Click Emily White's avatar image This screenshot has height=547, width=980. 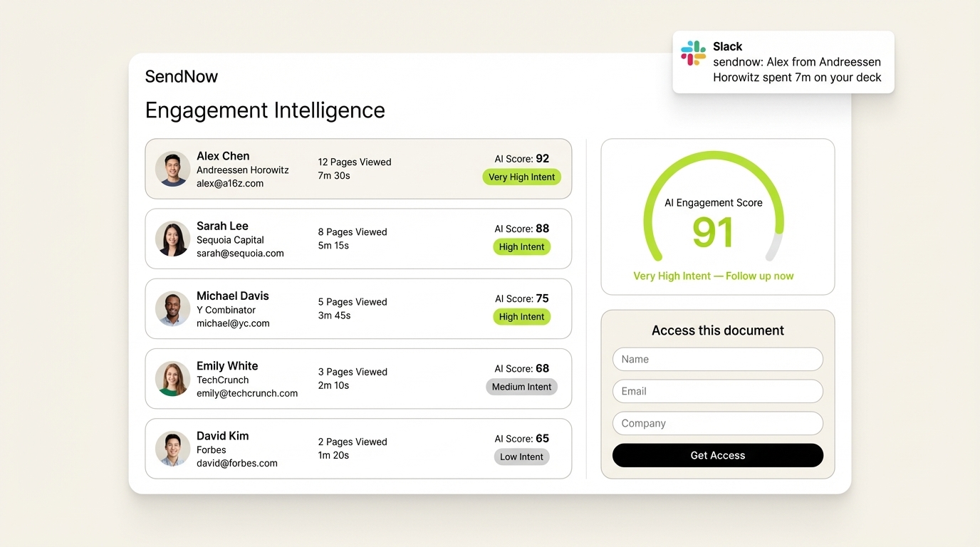pos(172,378)
